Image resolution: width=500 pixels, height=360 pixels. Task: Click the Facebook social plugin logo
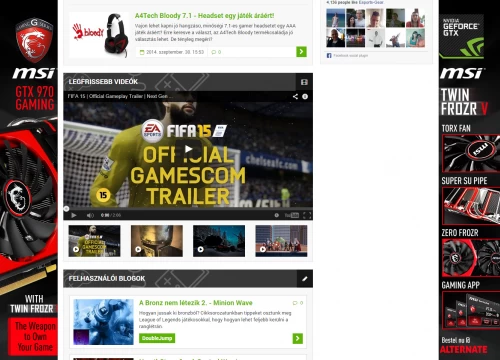pyautogui.click(x=329, y=56)
